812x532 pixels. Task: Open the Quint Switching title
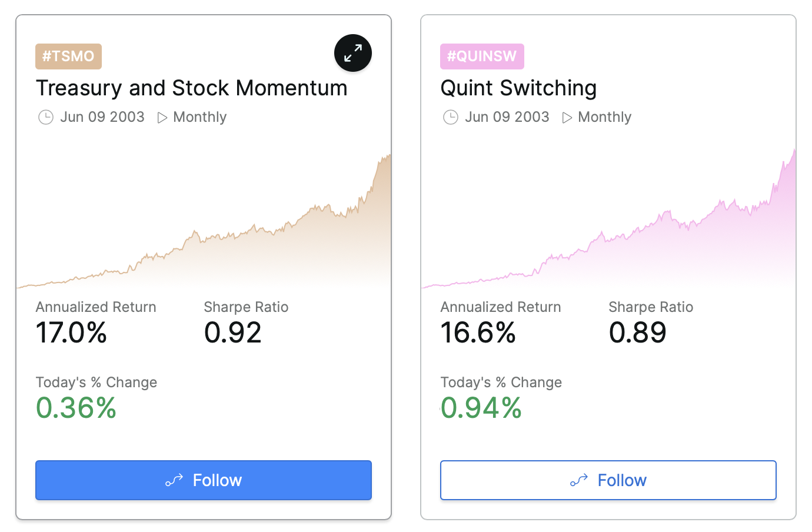518,88
